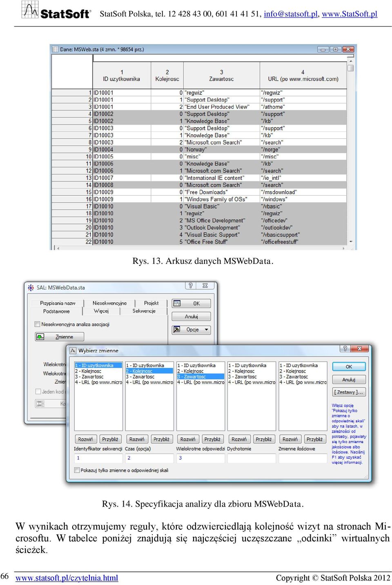Click the vertical scrollbar thumb in the data window
The image size is (392, 585).
[x=350, y=67]
